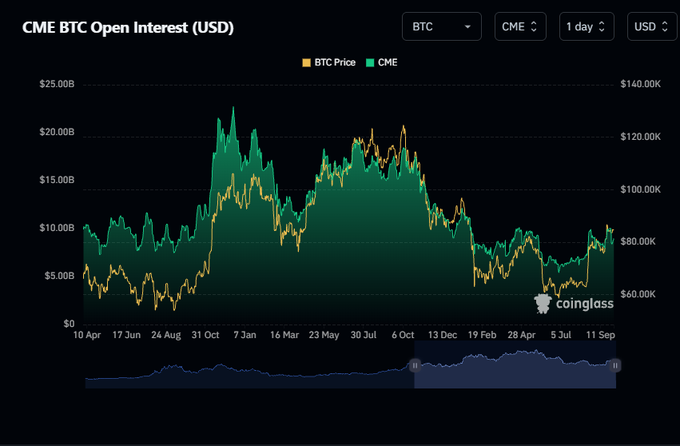The height and width of the screenshot is (446, 680).
Task: Click the $120.00K price axis label
Action: (x=641, y=137)
